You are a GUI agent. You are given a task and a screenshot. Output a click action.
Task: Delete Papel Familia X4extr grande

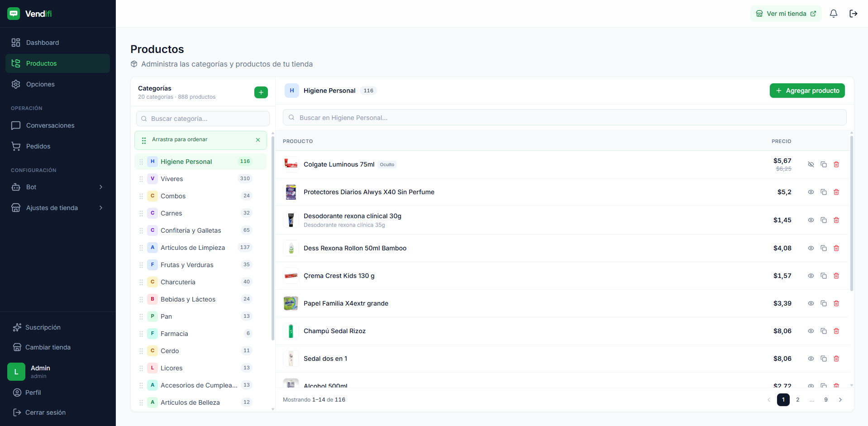(x=836, y=303)
